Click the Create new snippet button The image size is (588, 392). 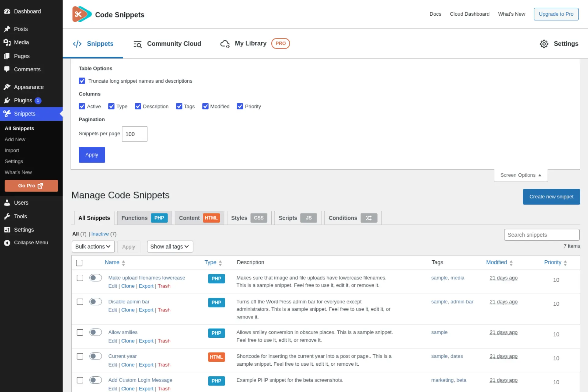pos(551,197)
